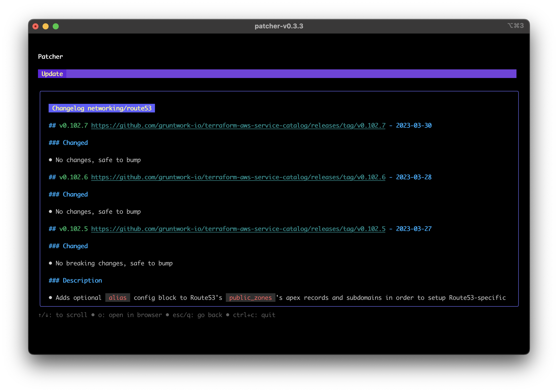Open the v0.102.5 release link
The image size is (558, 392).
(x=238, y=229)
